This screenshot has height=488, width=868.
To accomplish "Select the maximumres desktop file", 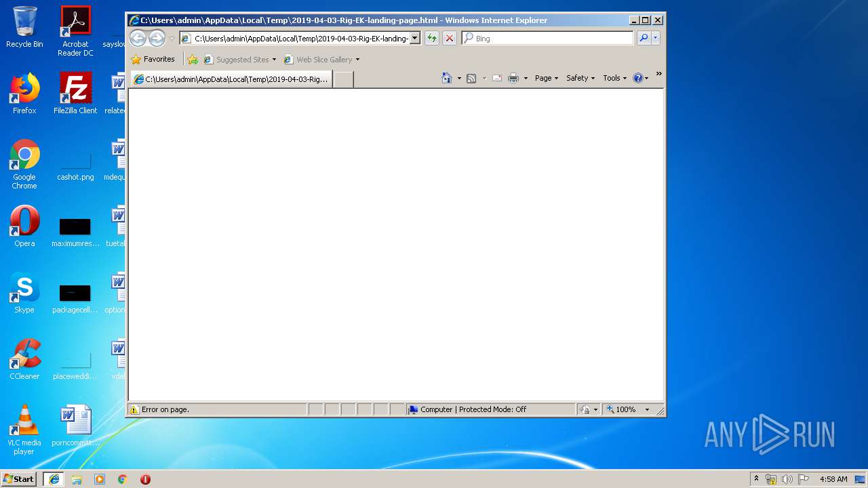I will 75,232.
